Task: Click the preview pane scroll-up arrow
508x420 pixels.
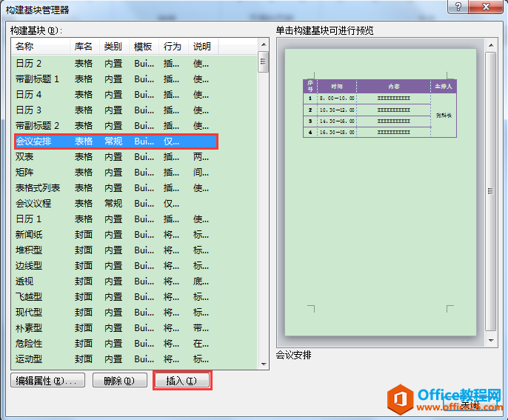Action: [491, 45]
